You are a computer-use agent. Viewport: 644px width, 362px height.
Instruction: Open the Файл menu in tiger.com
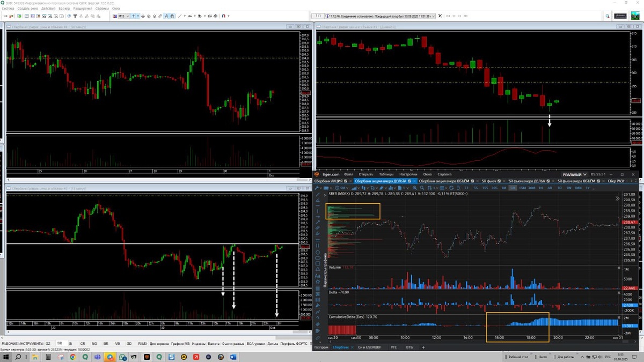click(348, 174)
